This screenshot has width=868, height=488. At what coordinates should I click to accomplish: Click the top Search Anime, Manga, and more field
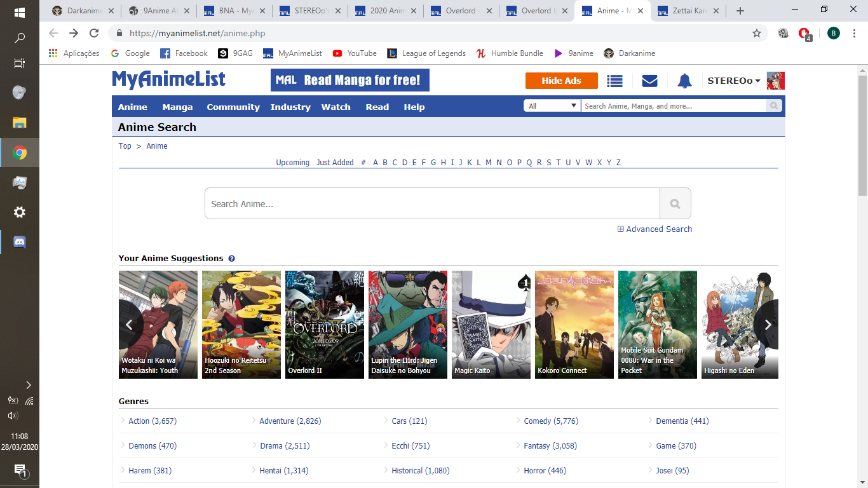pyautogui.click(x=674, y=106)
